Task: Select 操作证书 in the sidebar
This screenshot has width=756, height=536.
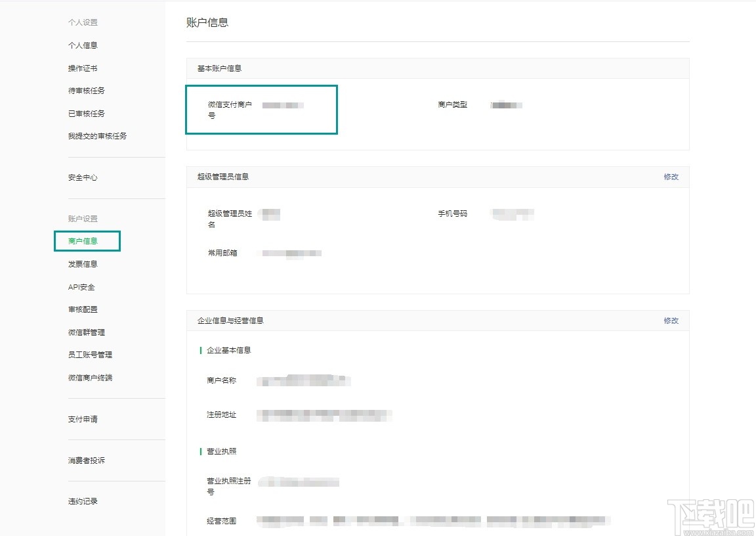Action: click(81, 68)
